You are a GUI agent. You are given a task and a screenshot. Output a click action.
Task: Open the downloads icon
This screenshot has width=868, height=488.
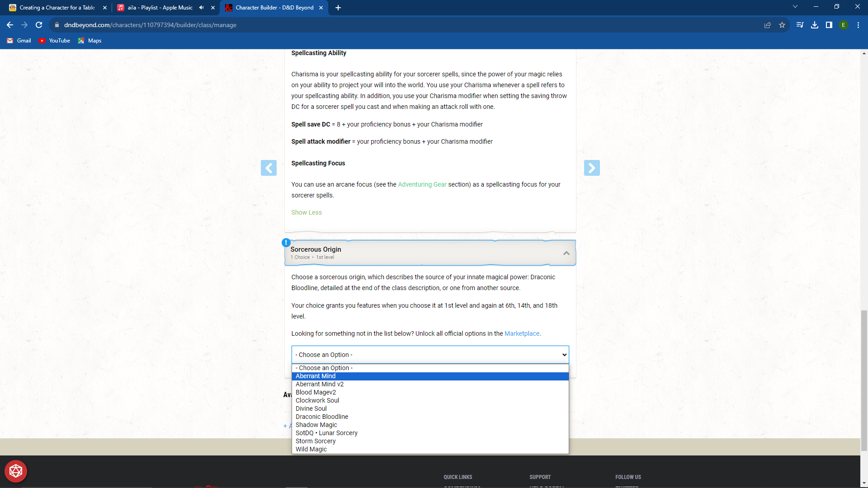[x=815, y=25]
